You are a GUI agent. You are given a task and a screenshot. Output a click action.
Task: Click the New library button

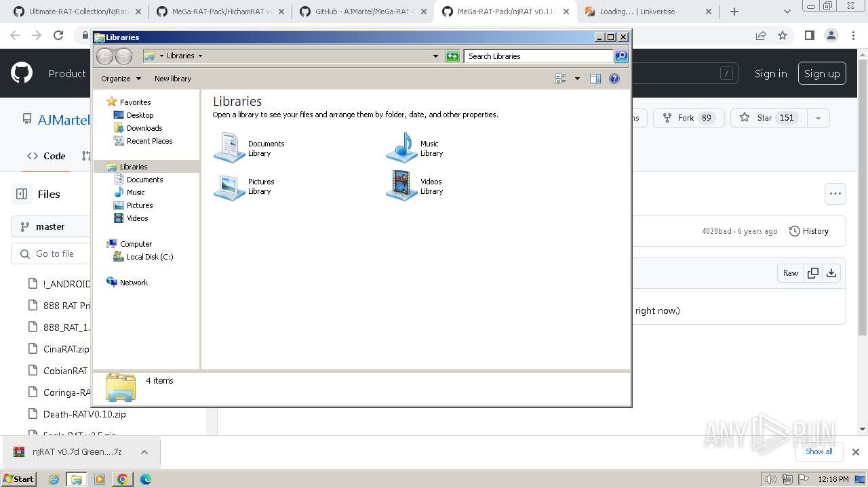click(173, 79)
